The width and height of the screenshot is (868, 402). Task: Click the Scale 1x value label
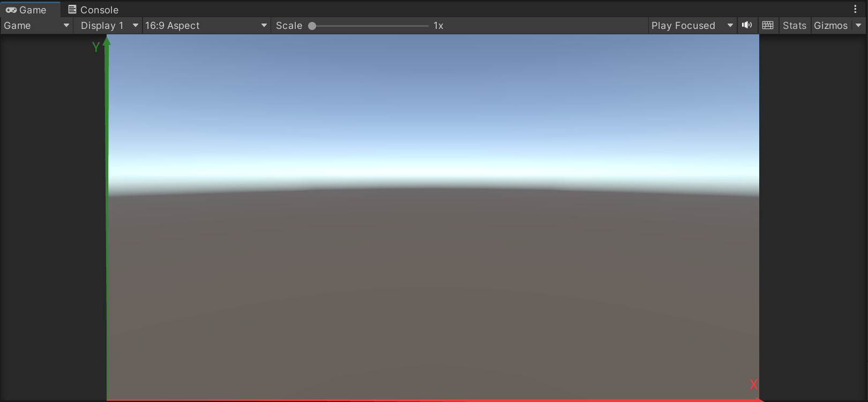[x=438, y=26]
